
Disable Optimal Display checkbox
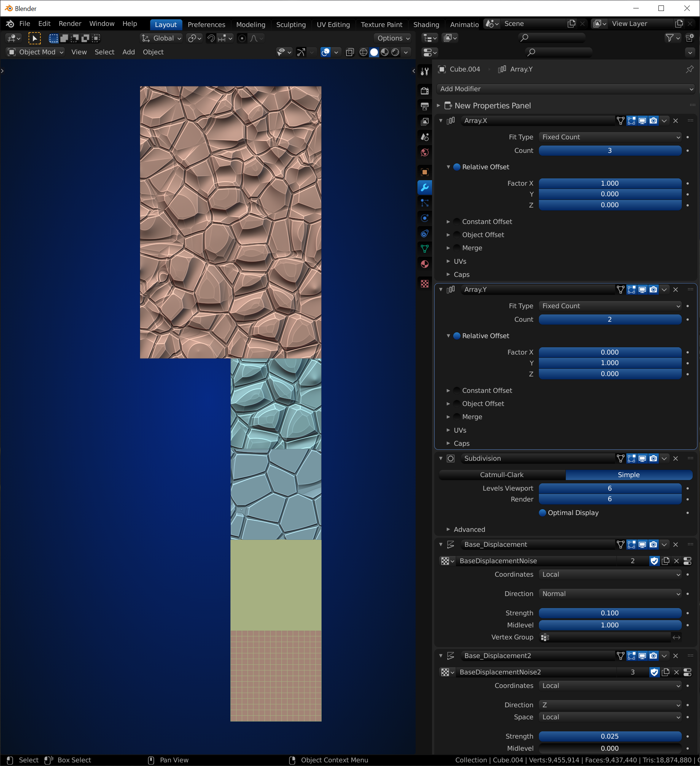coord(542,512)
